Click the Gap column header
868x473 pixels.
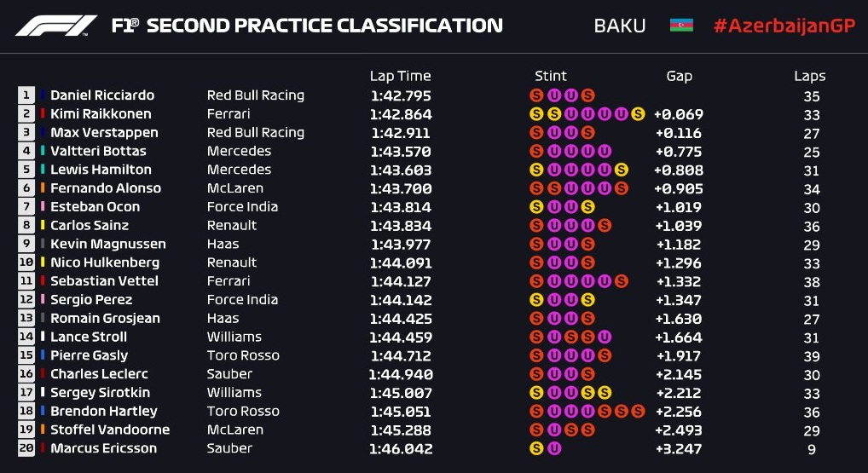pyautogui.click(x=679, y=76)
